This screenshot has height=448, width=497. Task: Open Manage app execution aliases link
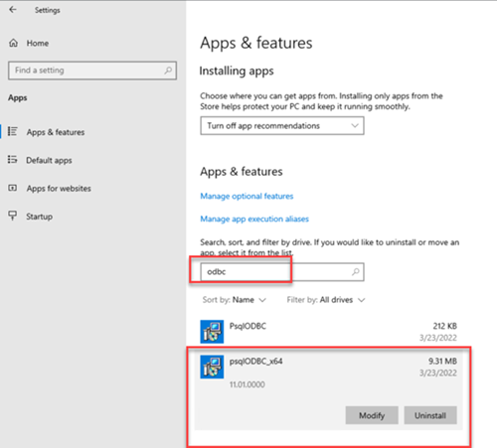(254, 219)
